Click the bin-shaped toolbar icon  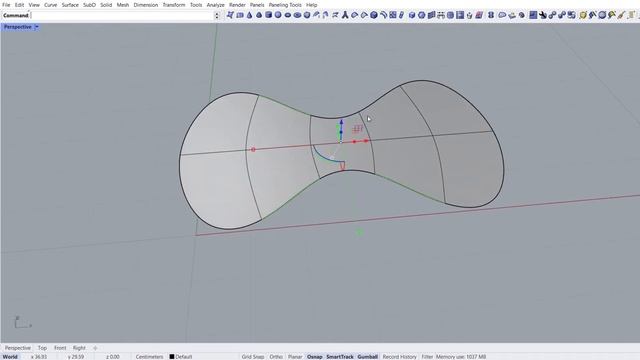[x=470, y=15]
